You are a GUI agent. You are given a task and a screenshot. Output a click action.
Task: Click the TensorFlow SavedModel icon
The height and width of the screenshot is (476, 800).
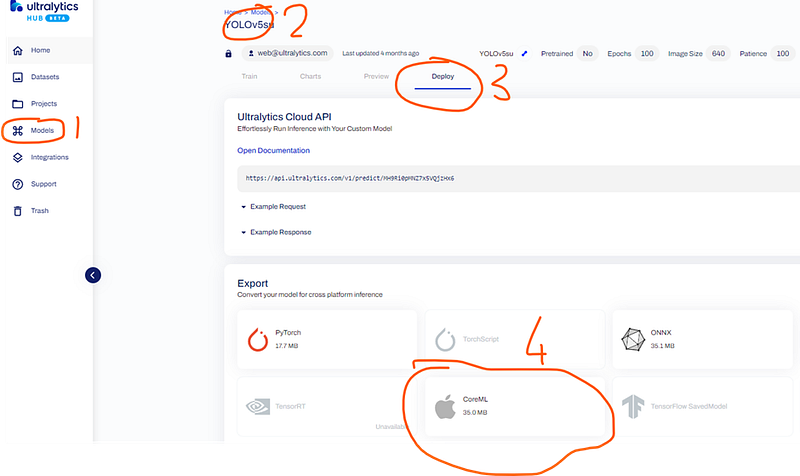pos(633,407)
